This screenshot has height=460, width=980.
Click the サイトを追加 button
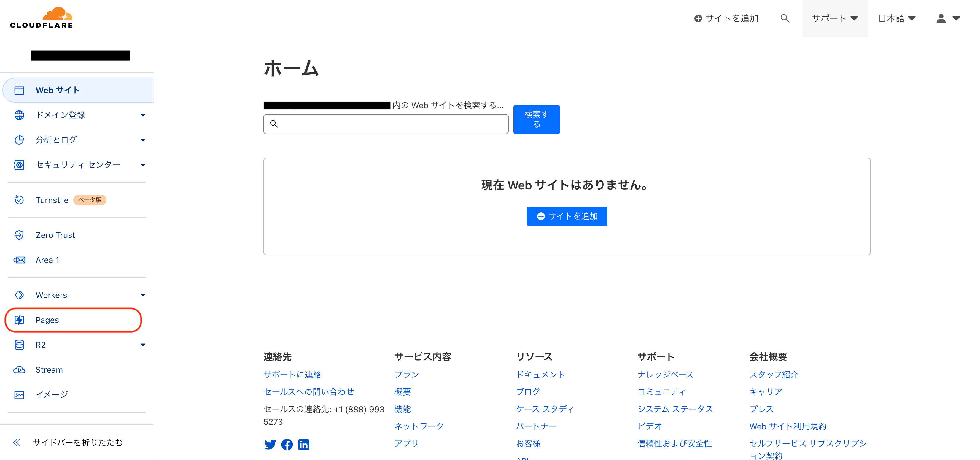[567, 216]
